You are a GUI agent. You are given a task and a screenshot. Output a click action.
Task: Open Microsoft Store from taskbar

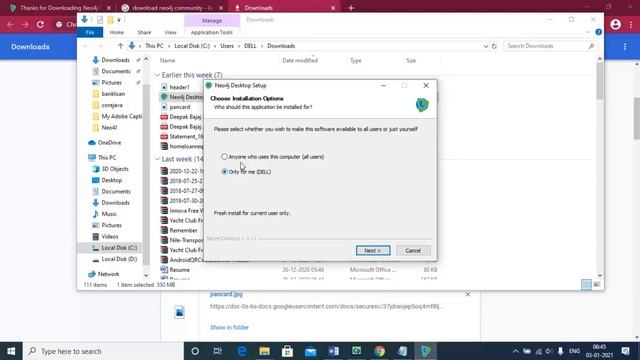click(287, 351)
